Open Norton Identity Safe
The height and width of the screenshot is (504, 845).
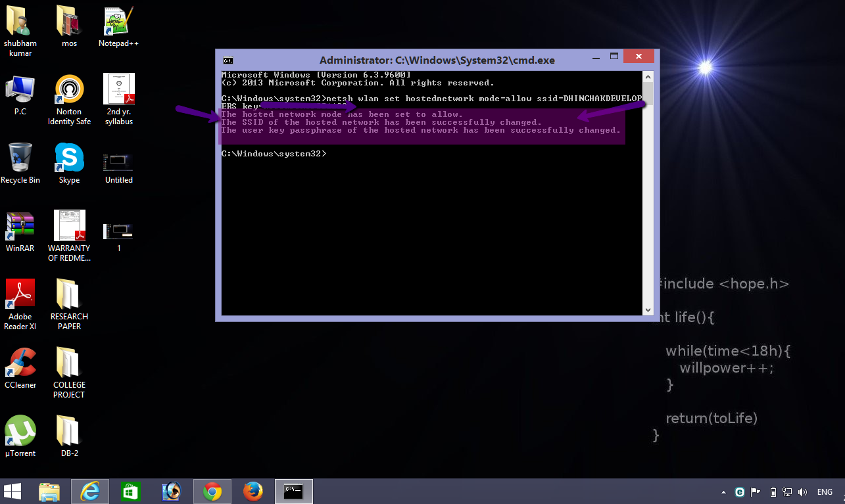pyautogui.click(x=69, y=89)
